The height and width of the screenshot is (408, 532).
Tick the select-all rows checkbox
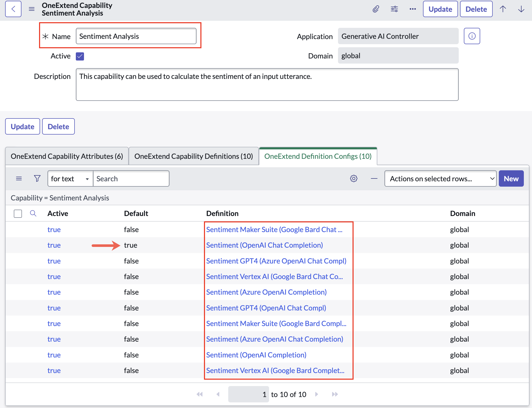tap(18, 213)
